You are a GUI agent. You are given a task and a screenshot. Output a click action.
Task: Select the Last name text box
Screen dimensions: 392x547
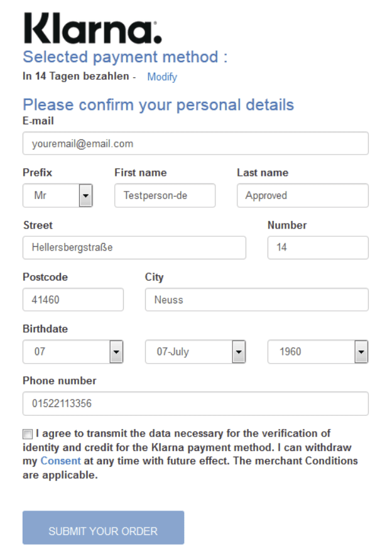tap(302, 195)
